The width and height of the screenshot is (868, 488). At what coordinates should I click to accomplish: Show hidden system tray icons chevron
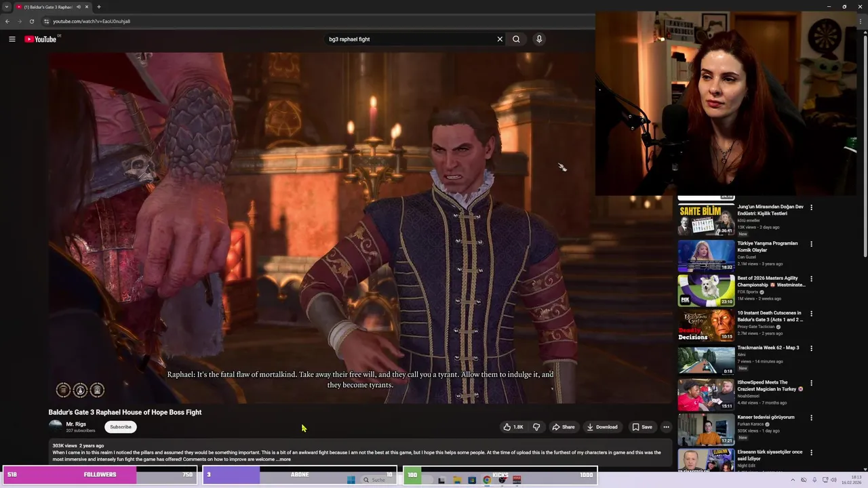click(793, 480)
